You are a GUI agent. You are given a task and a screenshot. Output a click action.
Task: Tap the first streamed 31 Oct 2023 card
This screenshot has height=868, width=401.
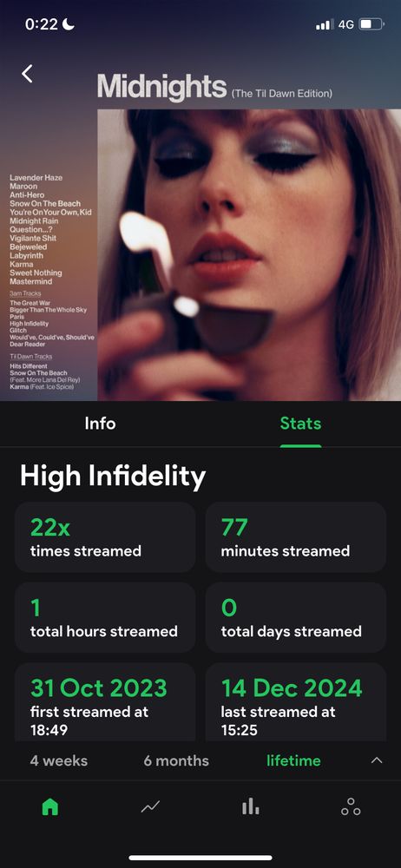click(105, 702)
